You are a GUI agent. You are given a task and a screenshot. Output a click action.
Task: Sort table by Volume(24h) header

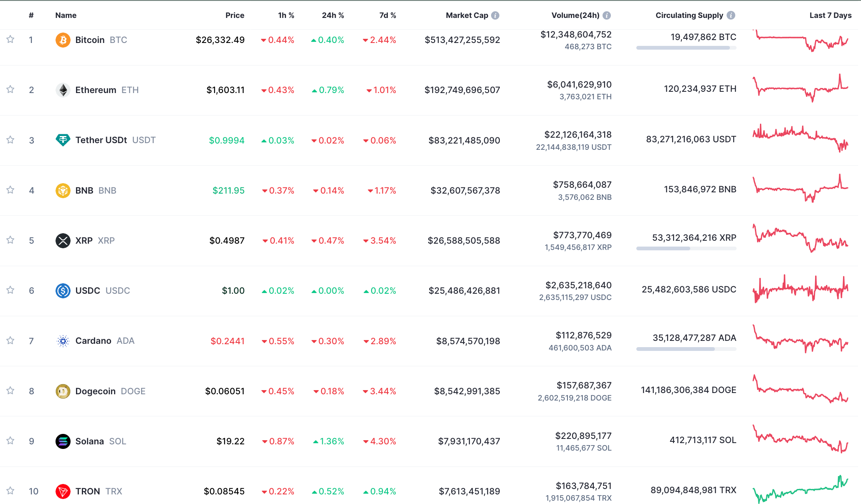(575, 15)
